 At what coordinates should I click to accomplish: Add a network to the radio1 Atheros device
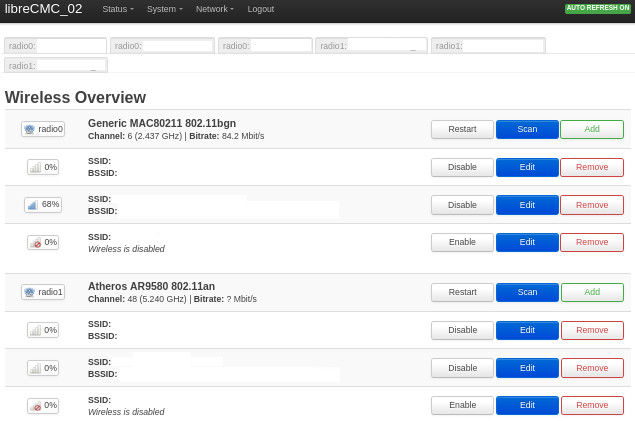pos(592,292)
